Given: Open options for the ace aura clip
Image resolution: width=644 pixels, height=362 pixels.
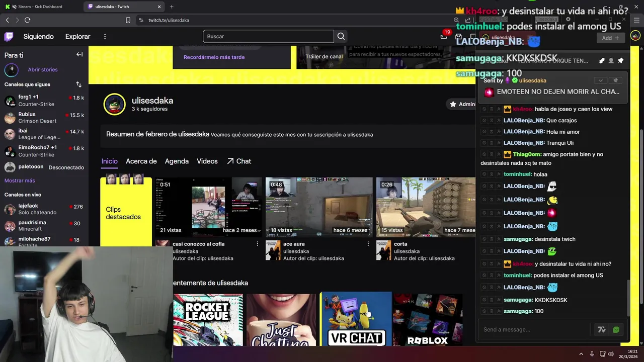Looking at the screenshot, I should click(x=368, y=244).
